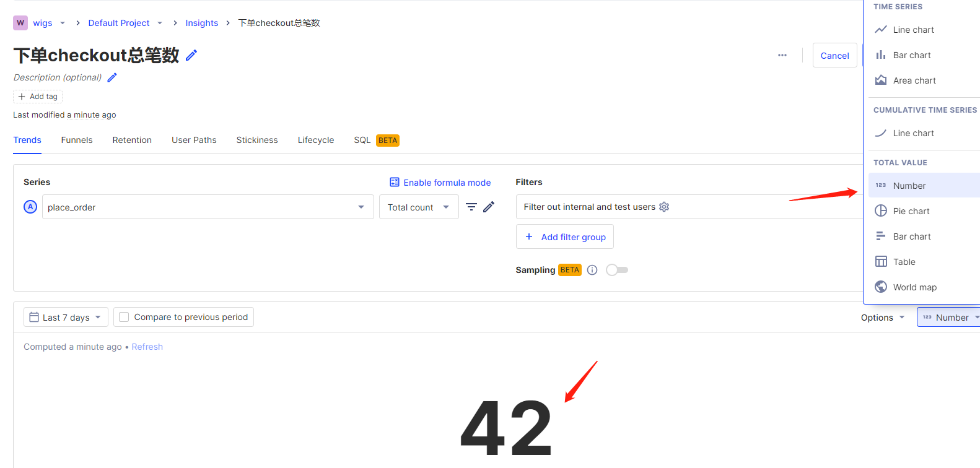Screen dimensions: 980x468
Task: Switch to the Stickiness tab
Action: pos(257,140)
